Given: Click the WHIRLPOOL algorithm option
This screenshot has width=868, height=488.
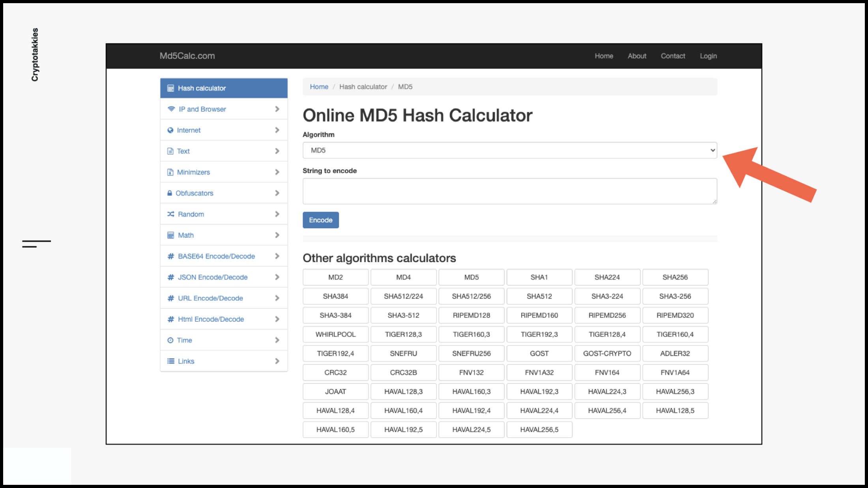Looking at the screenshot, I should (335, 334).
